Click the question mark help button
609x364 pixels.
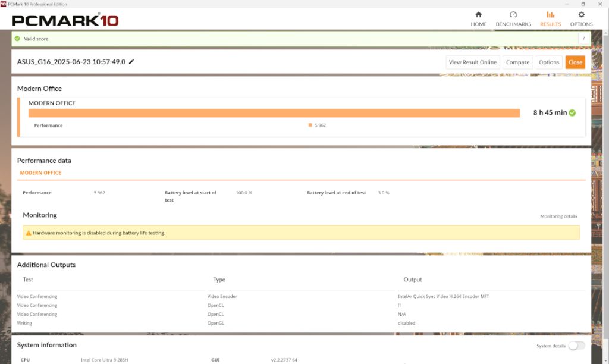(584, 39)
